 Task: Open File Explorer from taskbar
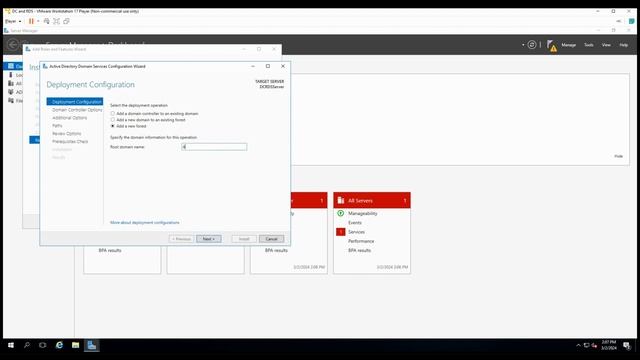76,345
